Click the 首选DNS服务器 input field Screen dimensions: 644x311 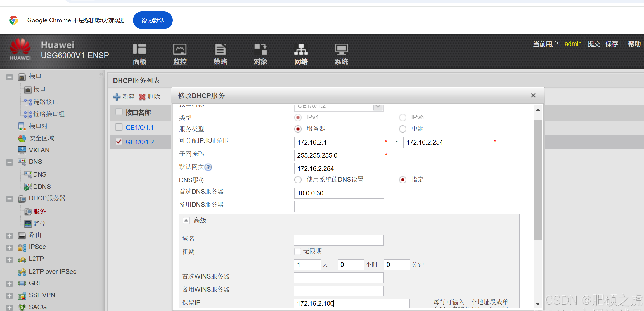[339, 193]
